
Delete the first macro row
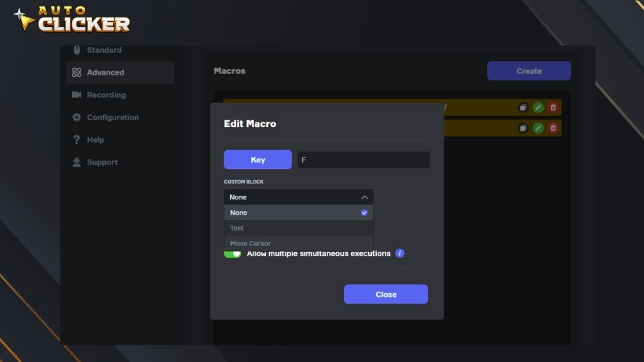[x=553, y=107]
